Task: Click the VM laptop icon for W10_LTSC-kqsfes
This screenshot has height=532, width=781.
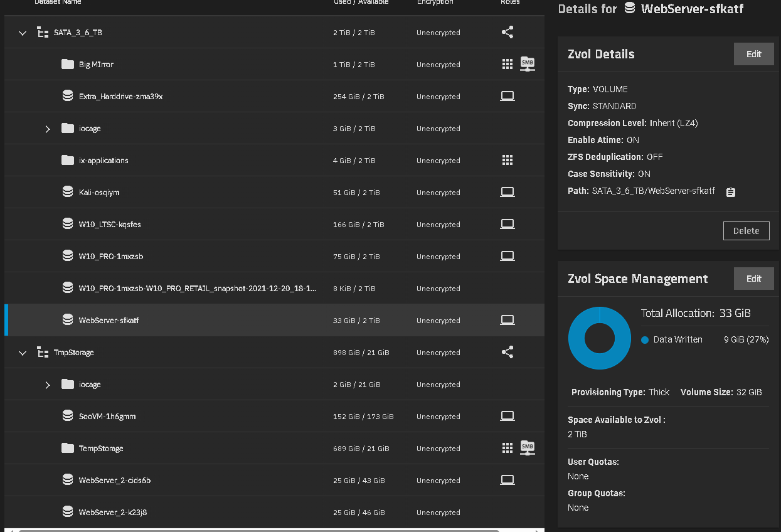Action: pos(507,224)
